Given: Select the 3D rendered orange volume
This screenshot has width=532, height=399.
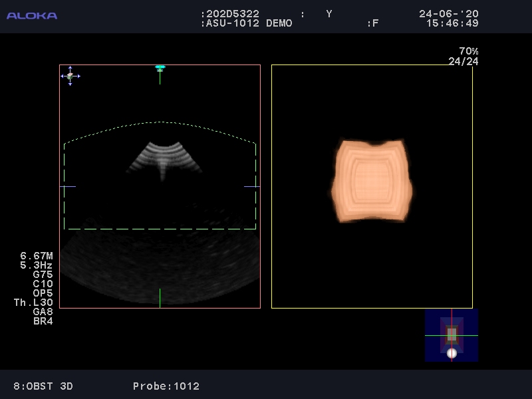Looking at the screenshot, I should tap(371, 181).
